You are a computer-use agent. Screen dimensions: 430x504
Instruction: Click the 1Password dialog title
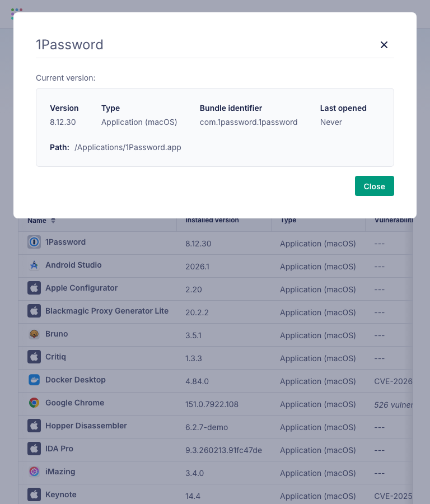pos(69,45)
